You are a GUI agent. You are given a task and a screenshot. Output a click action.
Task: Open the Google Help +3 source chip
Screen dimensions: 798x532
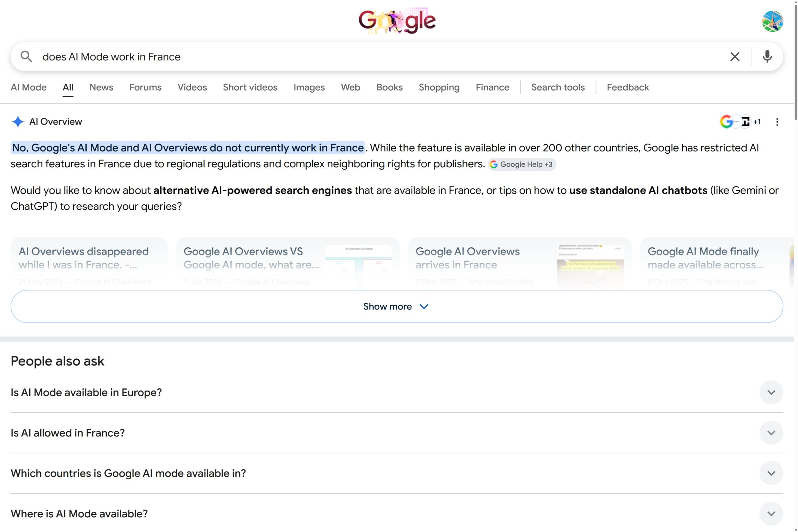click(522, 164)
